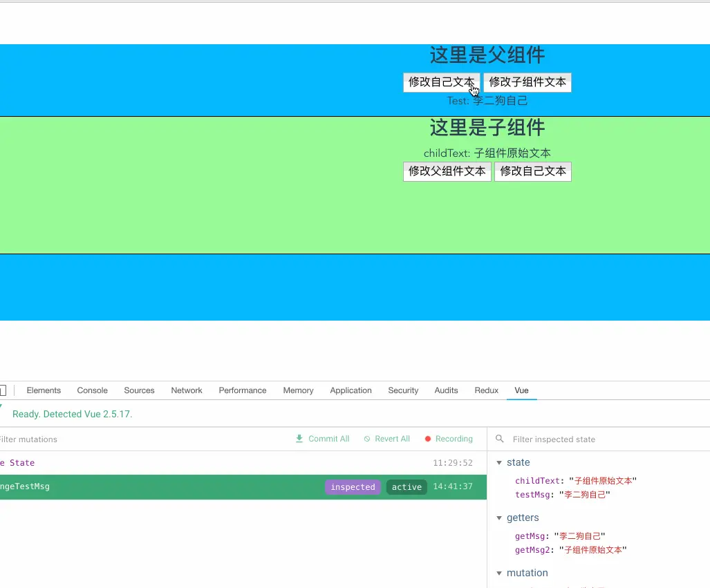Click the inspected badge on mutation
The height and width of the screenshot is (588, 710).
point(353,486)
